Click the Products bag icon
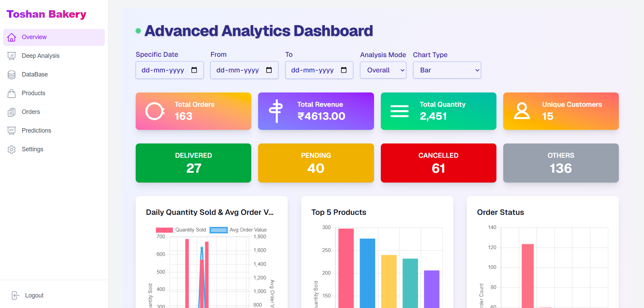Image resolution: width=644 pixels, height=308 pixels. (12, 93)
